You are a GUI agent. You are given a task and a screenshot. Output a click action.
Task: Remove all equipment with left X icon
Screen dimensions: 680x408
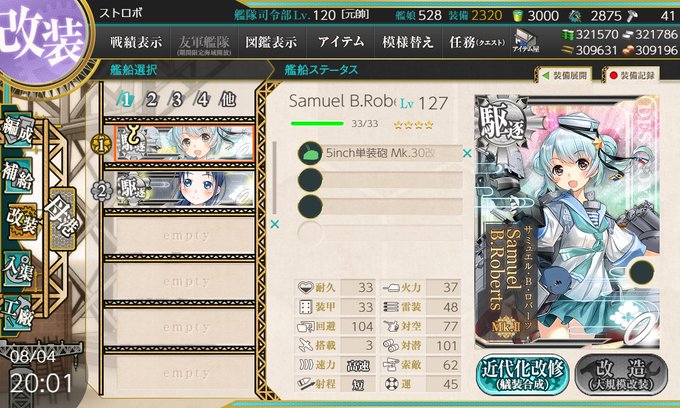(x=275, y=224)
